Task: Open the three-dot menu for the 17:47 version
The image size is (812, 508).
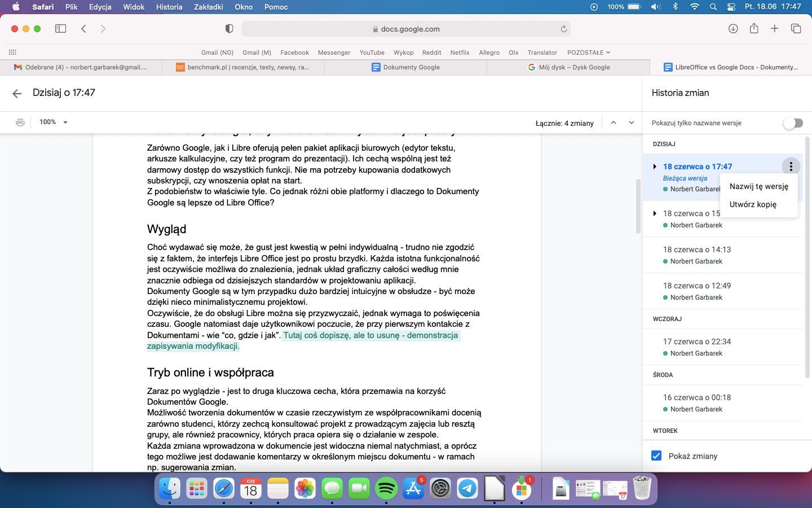Action: click(791, 166)
